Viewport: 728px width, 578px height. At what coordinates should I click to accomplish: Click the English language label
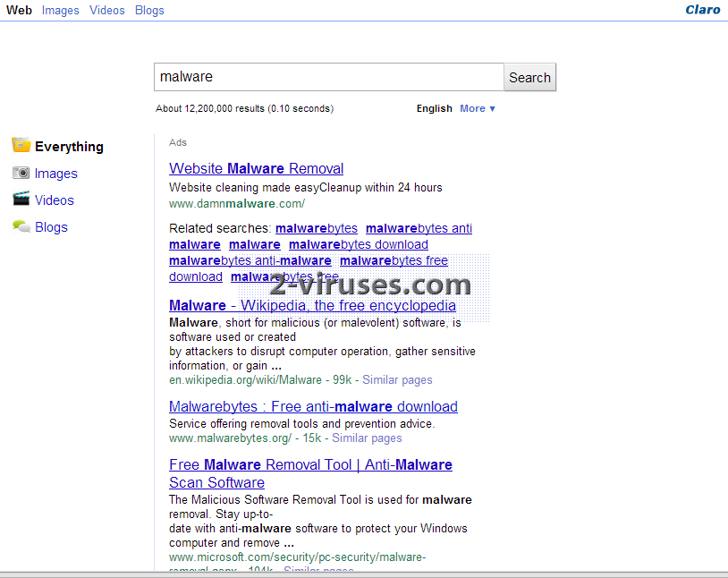pos(434,109)
